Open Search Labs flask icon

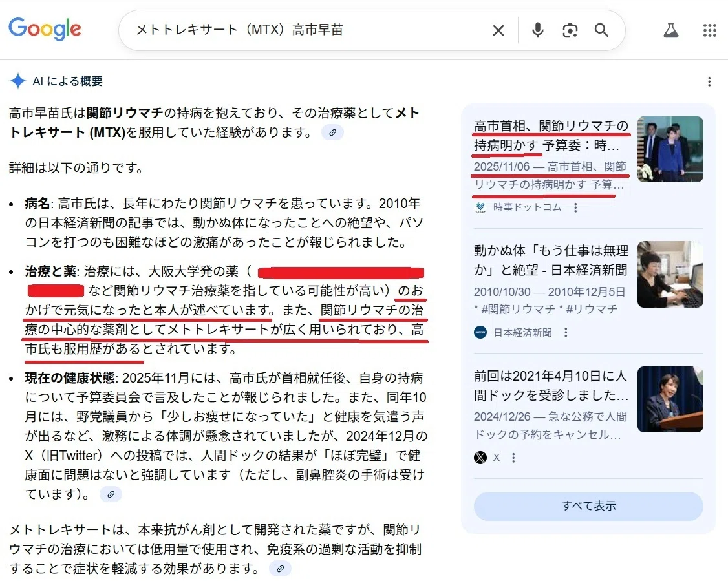(671, 30)
